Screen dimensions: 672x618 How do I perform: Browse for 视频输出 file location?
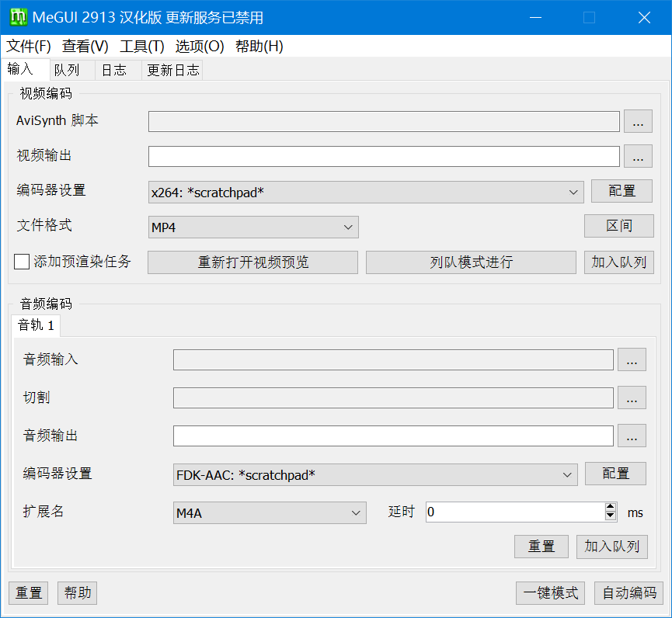pyautogui.click(x=638, y=156)
